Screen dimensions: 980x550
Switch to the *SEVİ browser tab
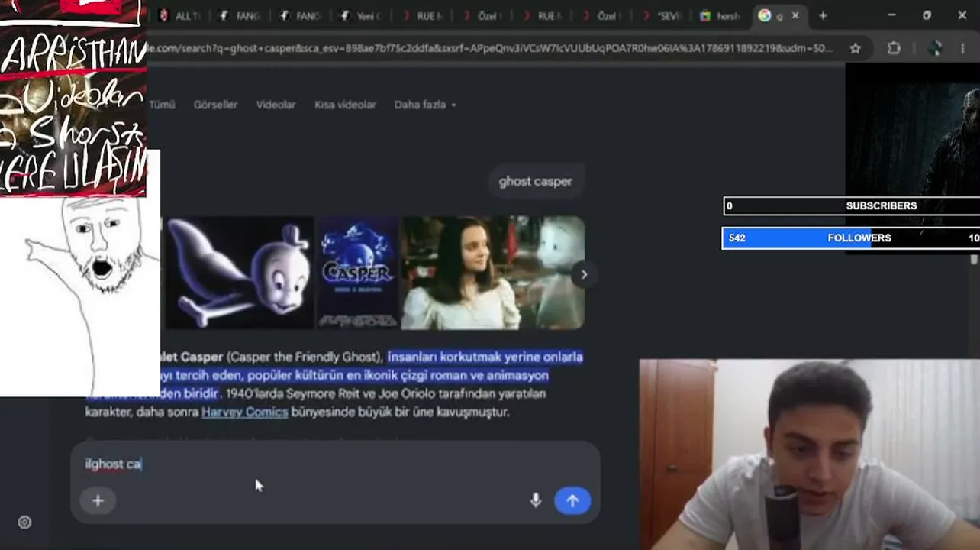tap(663, 16)
